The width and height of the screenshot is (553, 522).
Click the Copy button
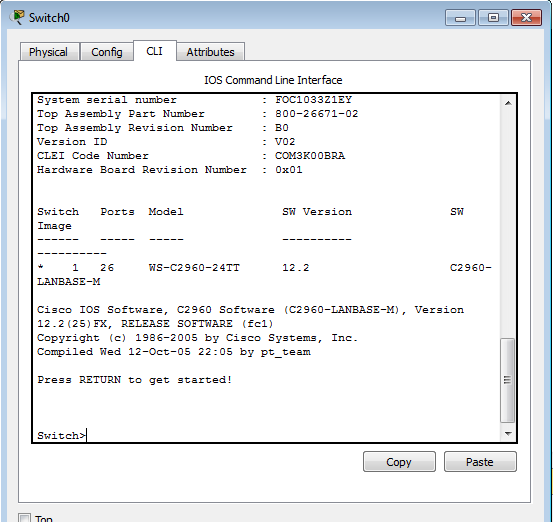coord(399,462)
